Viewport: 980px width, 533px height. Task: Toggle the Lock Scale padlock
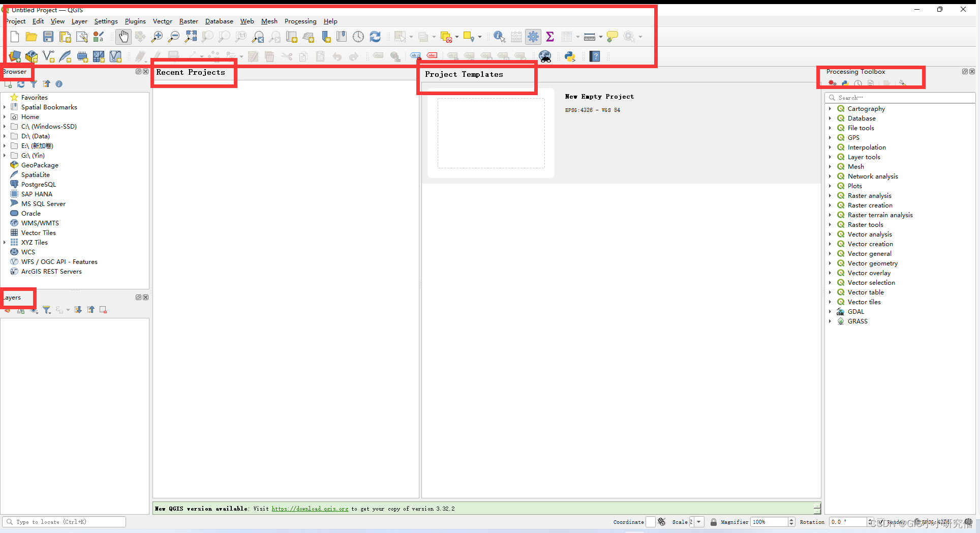714,522
